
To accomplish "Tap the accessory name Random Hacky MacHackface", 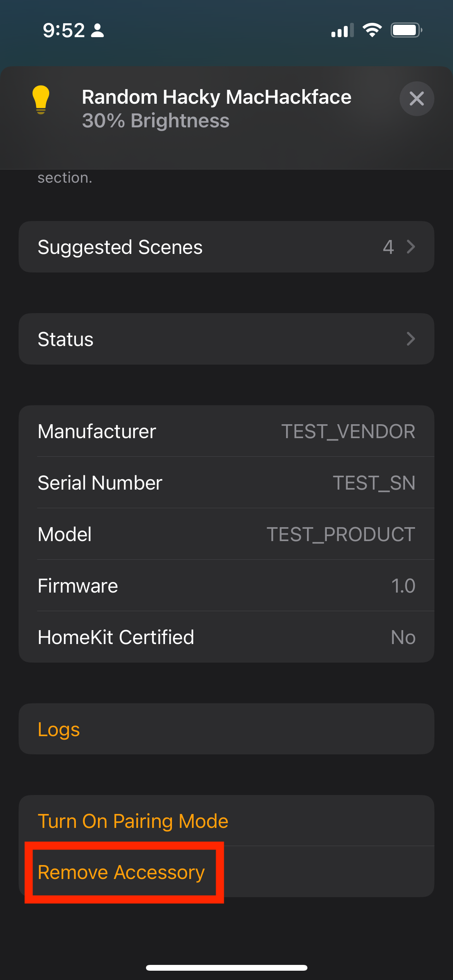I will [x=216, y=97].
